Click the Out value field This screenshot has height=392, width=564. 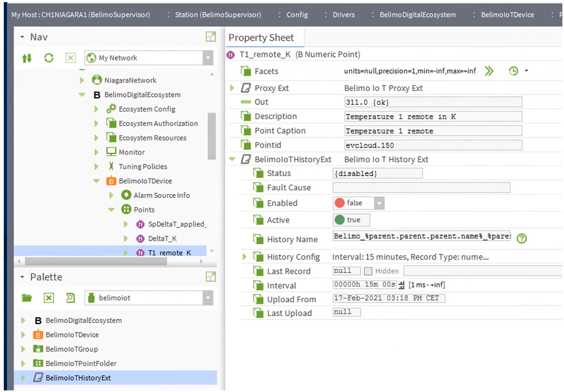[x=433, y=102]
